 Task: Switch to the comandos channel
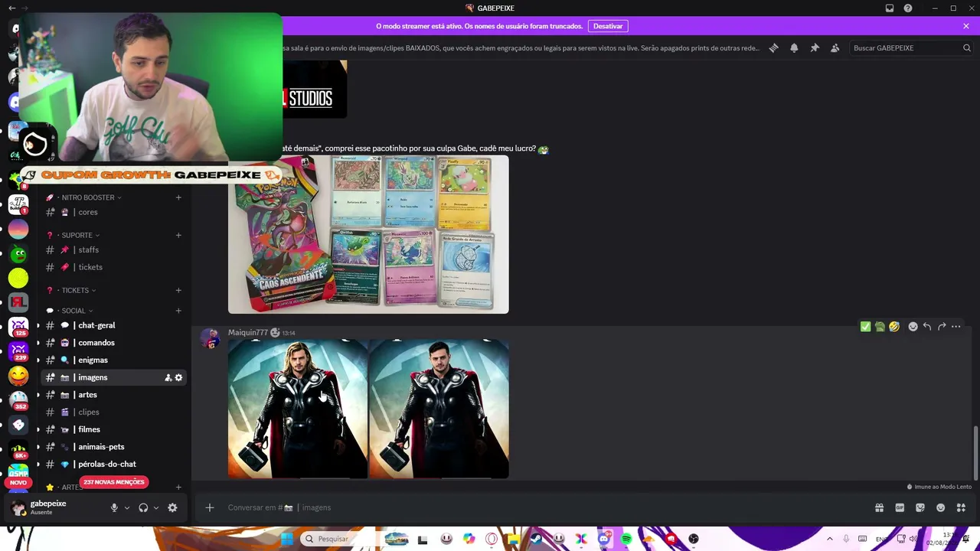pyautogui.click(x=113, y=343)
